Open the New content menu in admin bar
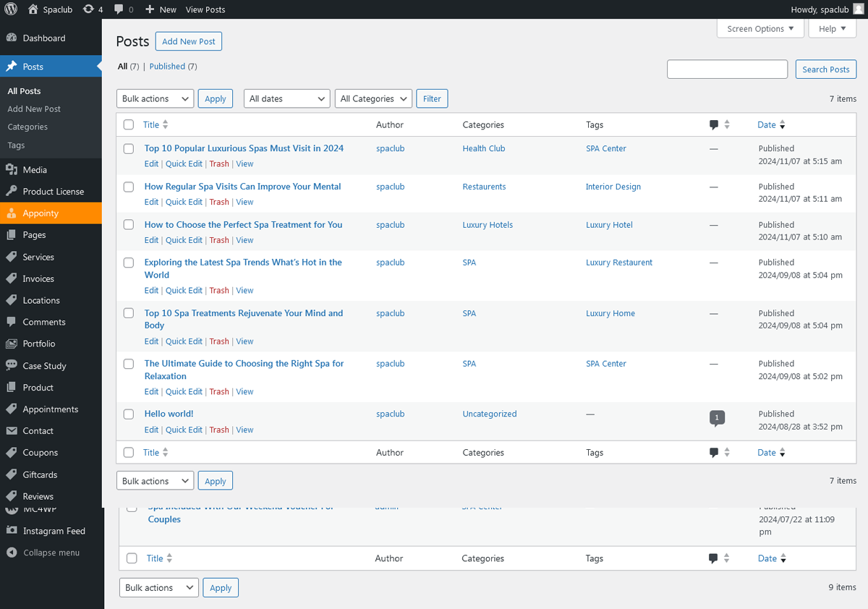 pos(161,9)
